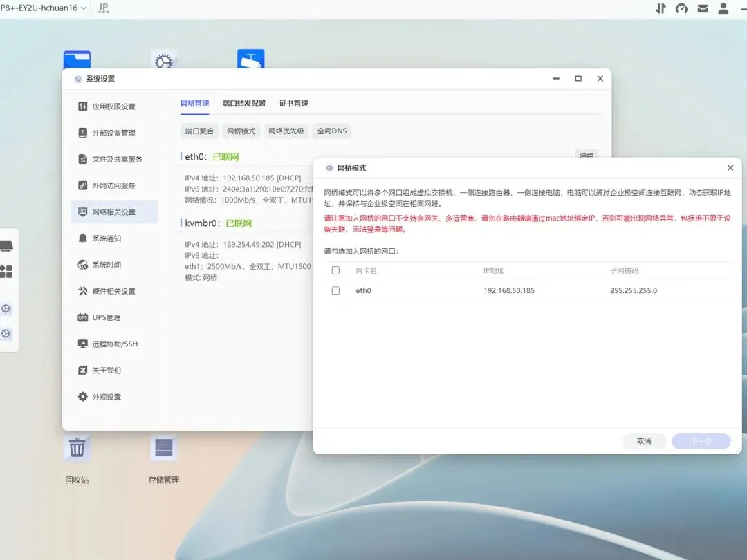Open the blue folder desktop icon

[77, 60]
